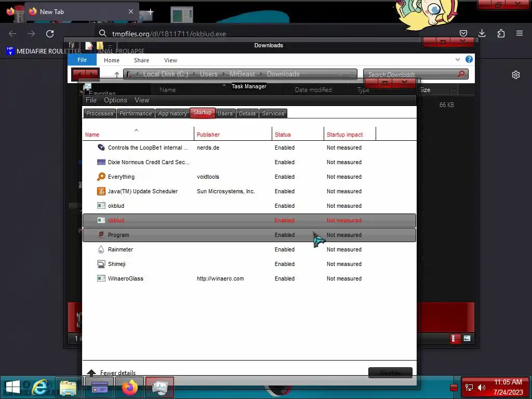Image resolution: width=532 pixels, height=399 pixels.
Task: Switch to the Users tab
Action: [x=225, y=113]
